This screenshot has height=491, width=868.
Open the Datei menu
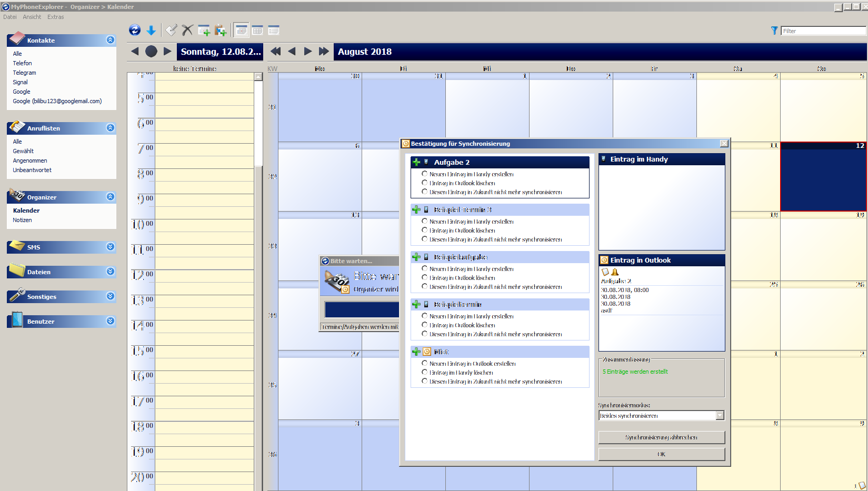coord(10,17)
